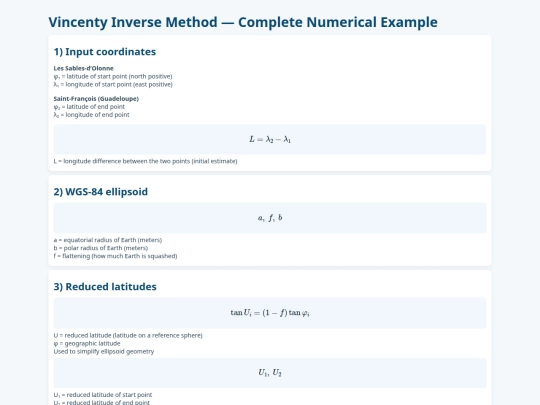Select 'a = equatorial radius of Earth (meters)' line
540x405 pixels.
108,240
